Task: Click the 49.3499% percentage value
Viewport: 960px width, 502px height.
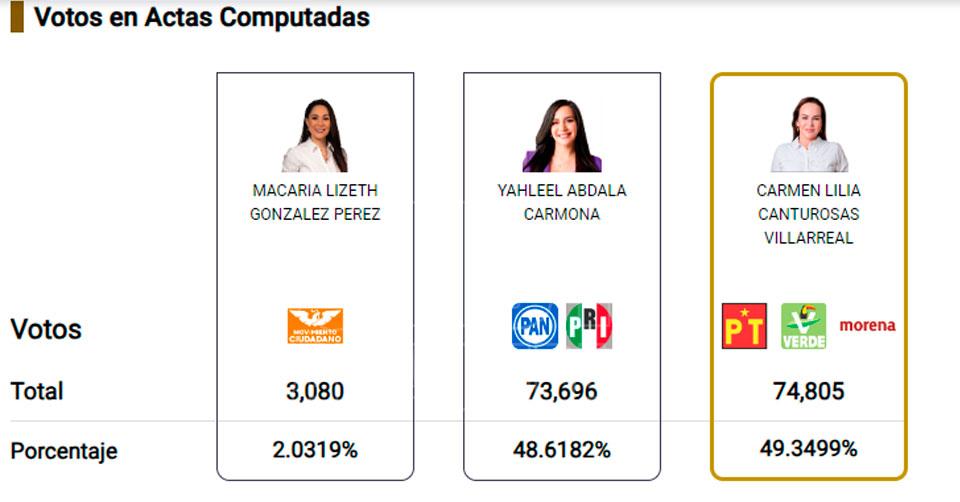Action: click(x=809, y=449)
